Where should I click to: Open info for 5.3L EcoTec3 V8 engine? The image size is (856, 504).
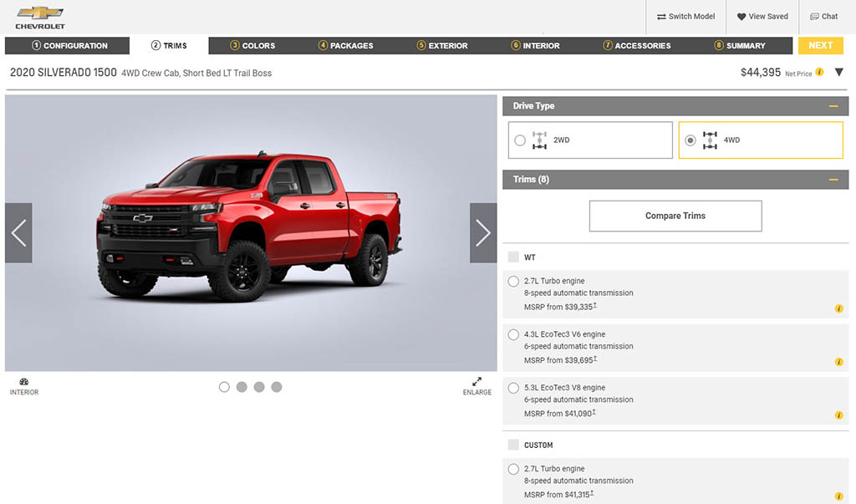tap(838, 415)
